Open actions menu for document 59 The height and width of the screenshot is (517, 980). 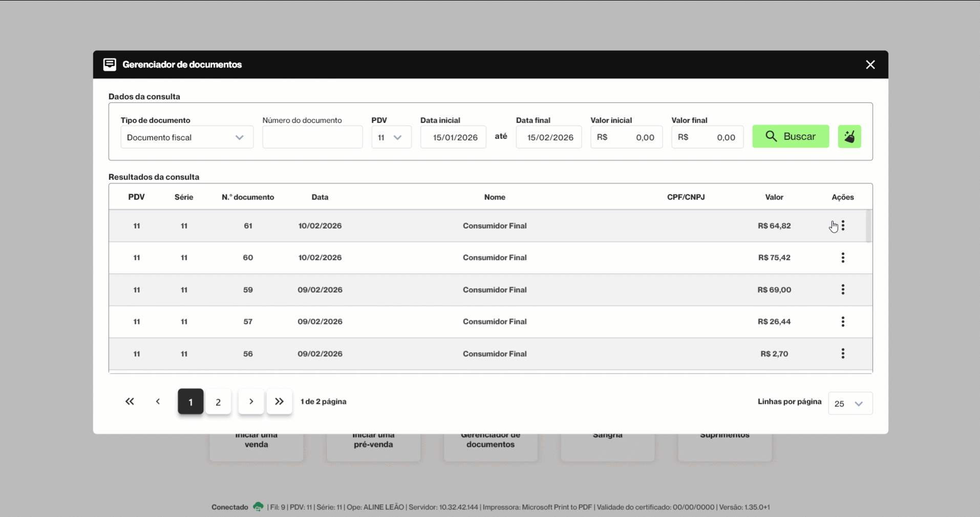coord(843,290)
